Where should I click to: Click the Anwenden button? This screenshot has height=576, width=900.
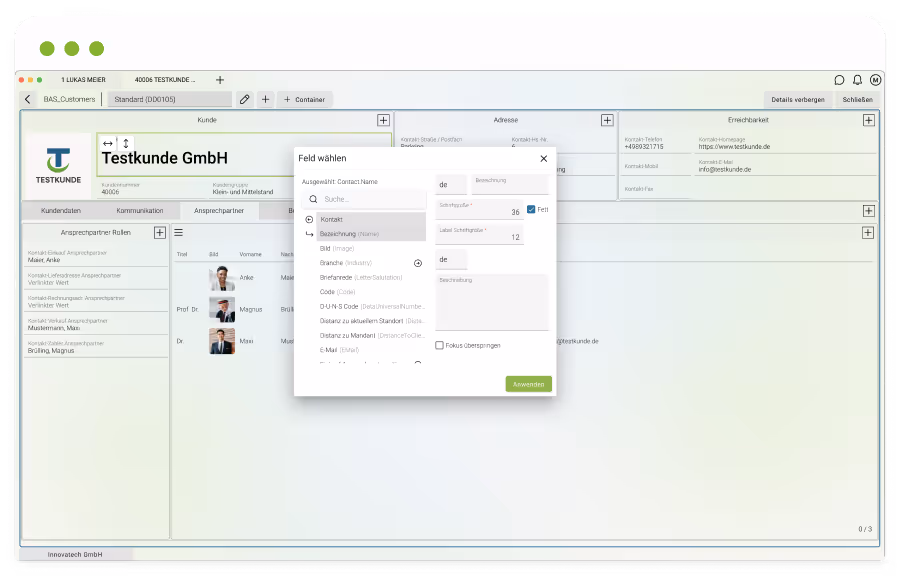pyautogui.click(x=529, y=384)
